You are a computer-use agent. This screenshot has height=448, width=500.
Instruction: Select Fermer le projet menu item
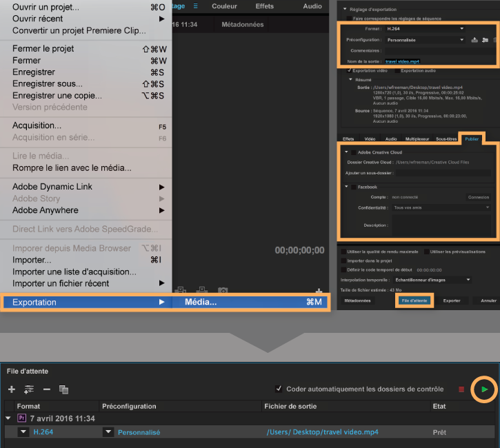click(86, 49)
